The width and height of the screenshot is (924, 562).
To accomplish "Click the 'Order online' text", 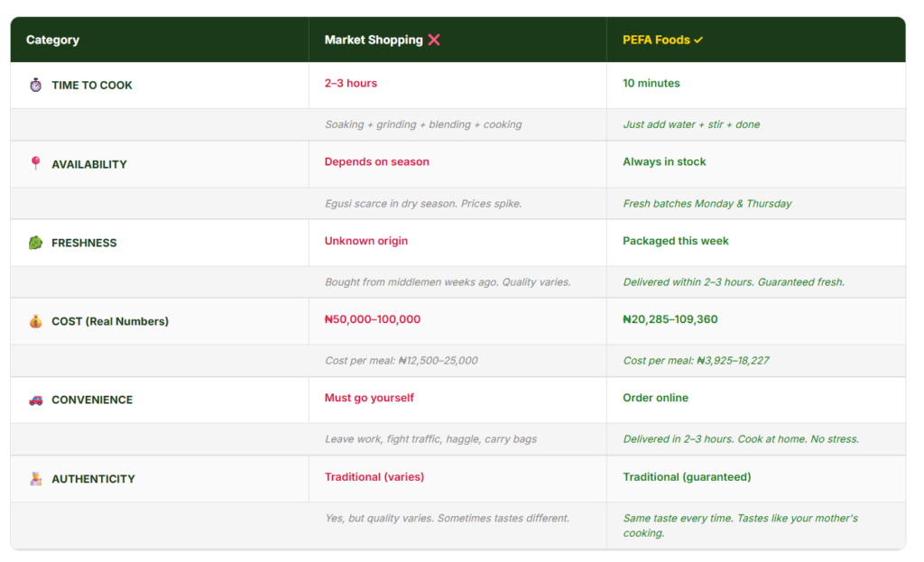I will (x=655, y=398).
